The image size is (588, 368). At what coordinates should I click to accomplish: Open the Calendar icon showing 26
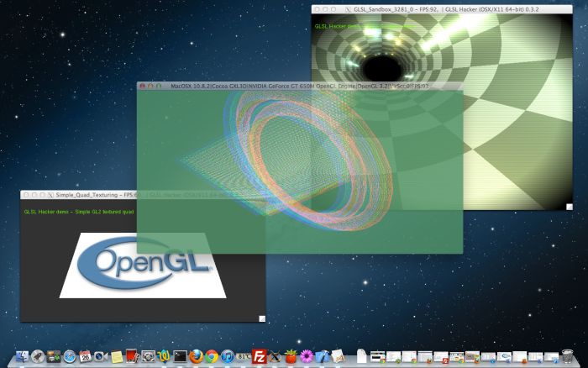click(x=85, y=356)
